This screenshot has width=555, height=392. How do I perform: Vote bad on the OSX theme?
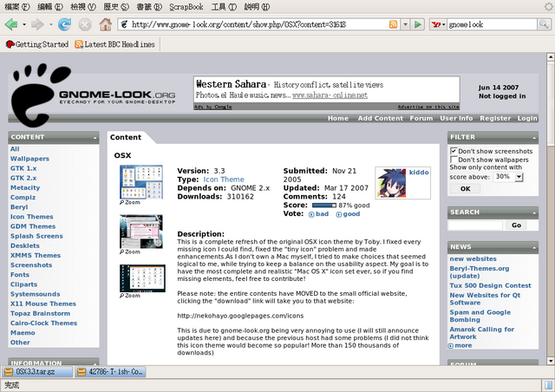point(318,214)
